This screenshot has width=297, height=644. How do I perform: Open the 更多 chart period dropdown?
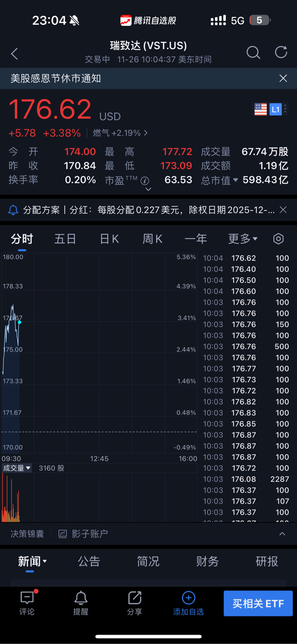242,239
